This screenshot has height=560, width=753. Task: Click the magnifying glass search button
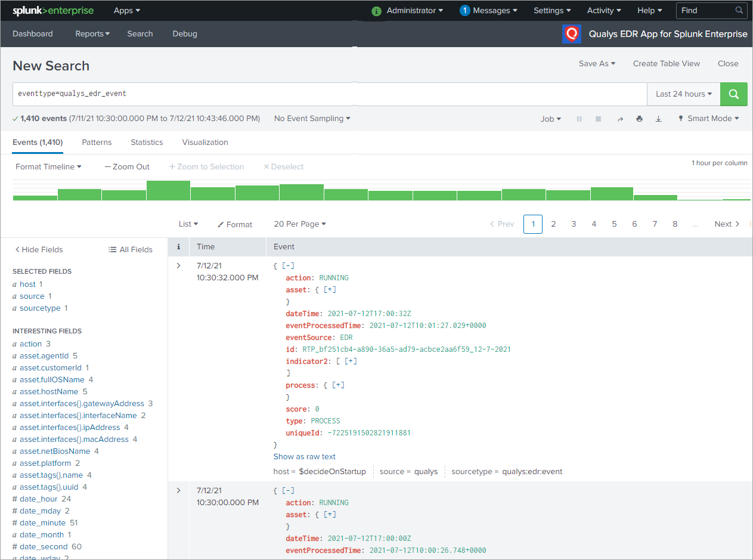coord(733,94)
